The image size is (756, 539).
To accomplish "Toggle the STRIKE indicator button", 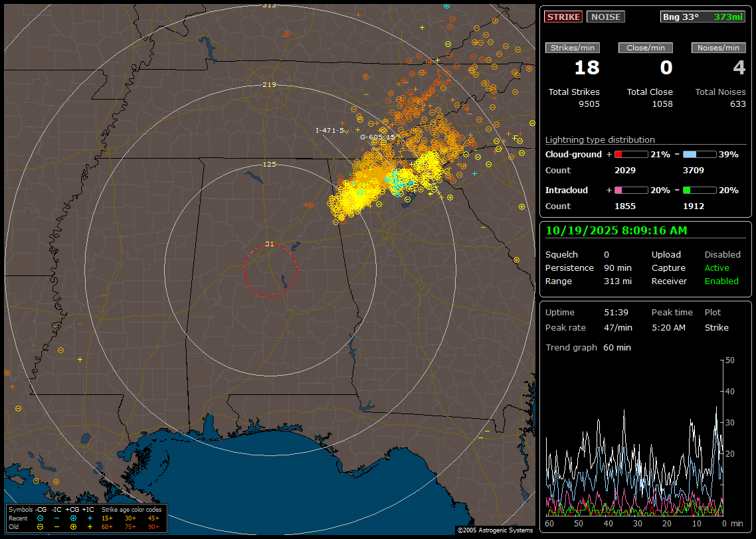I will click(x=563, y=17).
